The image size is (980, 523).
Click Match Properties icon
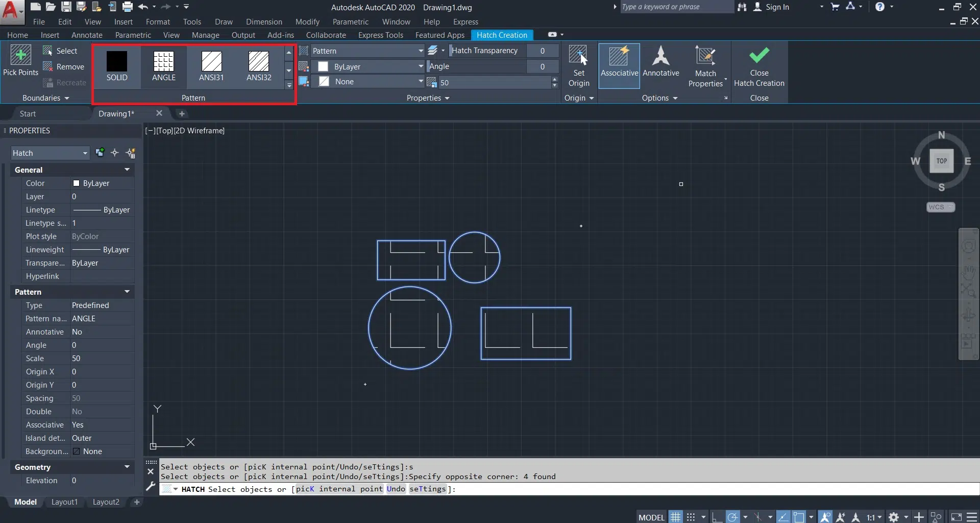click(705, 55)
